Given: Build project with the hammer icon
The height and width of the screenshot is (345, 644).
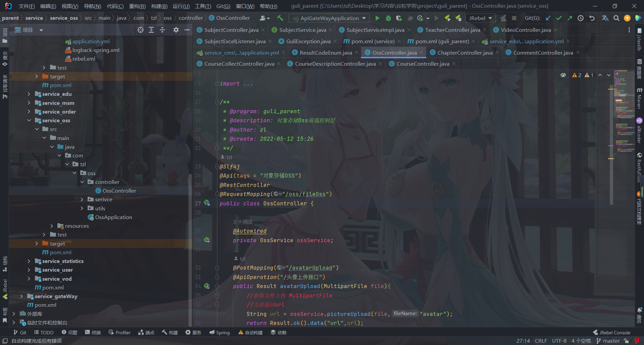Looking at the screenshot, I should 280,18.
